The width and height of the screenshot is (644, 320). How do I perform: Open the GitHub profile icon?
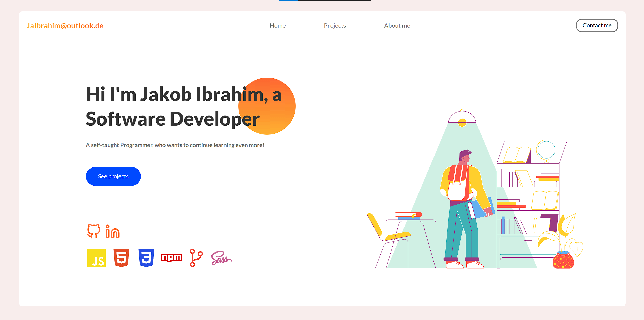[94, 231]
